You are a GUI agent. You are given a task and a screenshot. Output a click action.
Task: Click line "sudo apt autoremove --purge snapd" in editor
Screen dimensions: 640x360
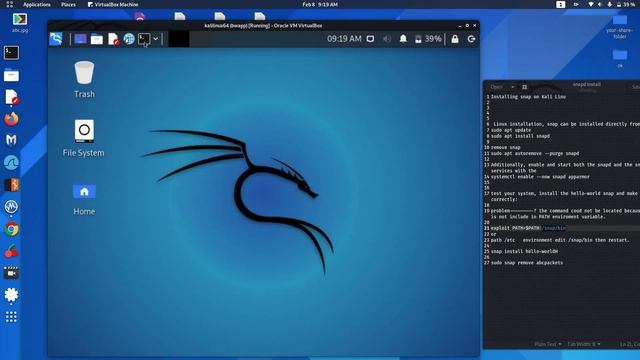pyautogui.click(x=535, y=153)
